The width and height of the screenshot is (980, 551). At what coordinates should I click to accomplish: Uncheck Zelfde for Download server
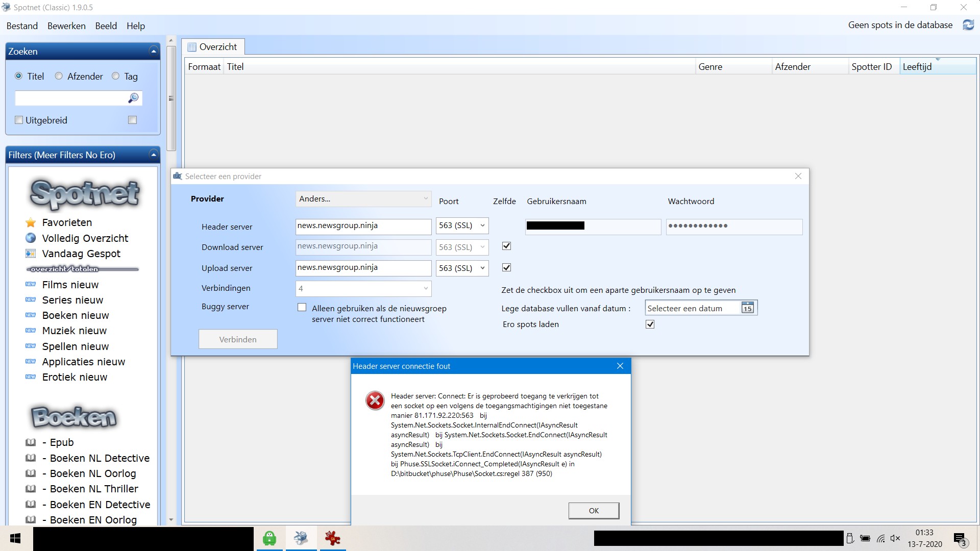pos(506,246)
